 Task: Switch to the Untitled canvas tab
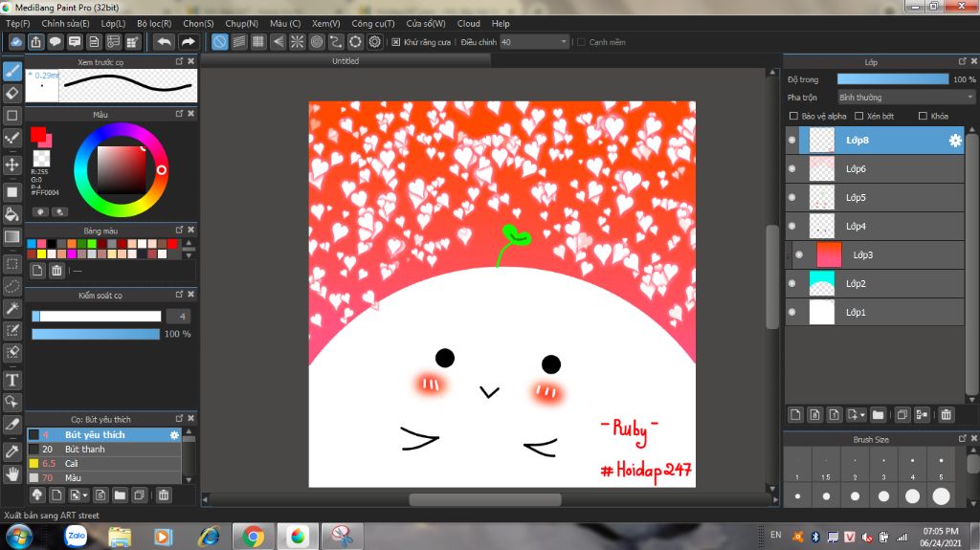pos(345,60)
